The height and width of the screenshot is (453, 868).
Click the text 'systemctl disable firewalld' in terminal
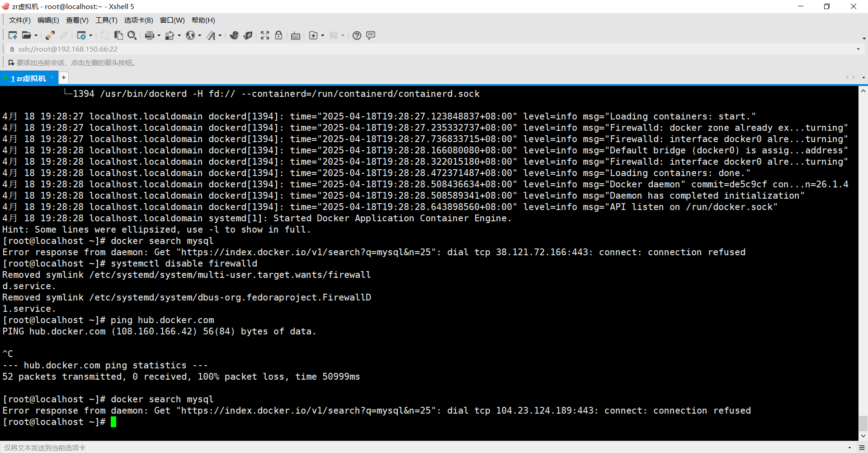pyautogui.click(x=184, y=263)
